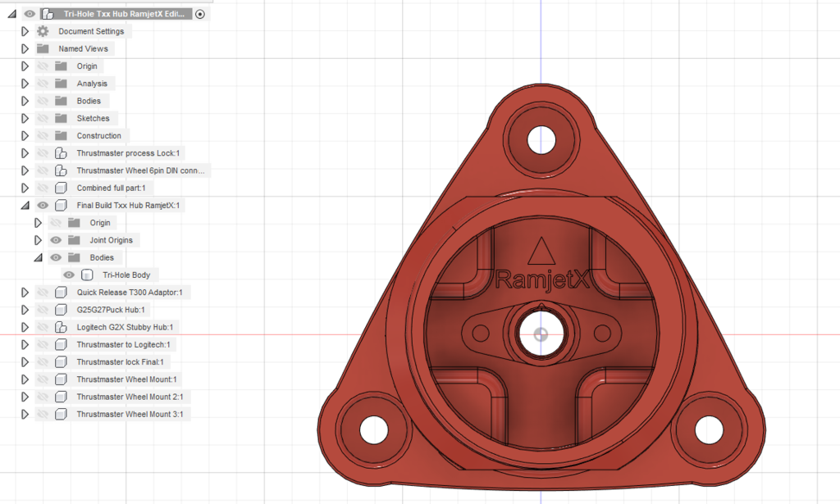Expand the Logitech G2X Stubby Hub:1 component

tap(25, 327)
